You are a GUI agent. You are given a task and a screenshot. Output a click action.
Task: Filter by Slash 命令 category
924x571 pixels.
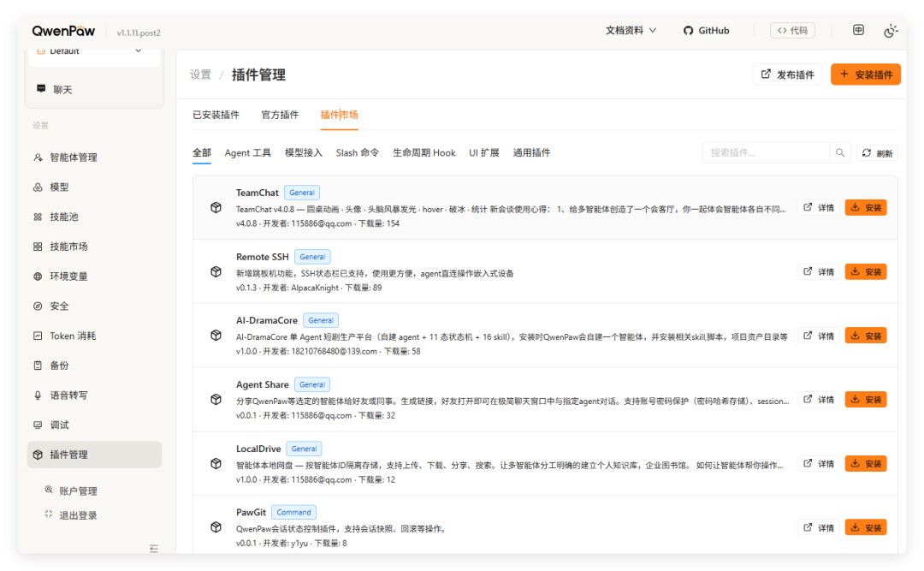(357, 152)
